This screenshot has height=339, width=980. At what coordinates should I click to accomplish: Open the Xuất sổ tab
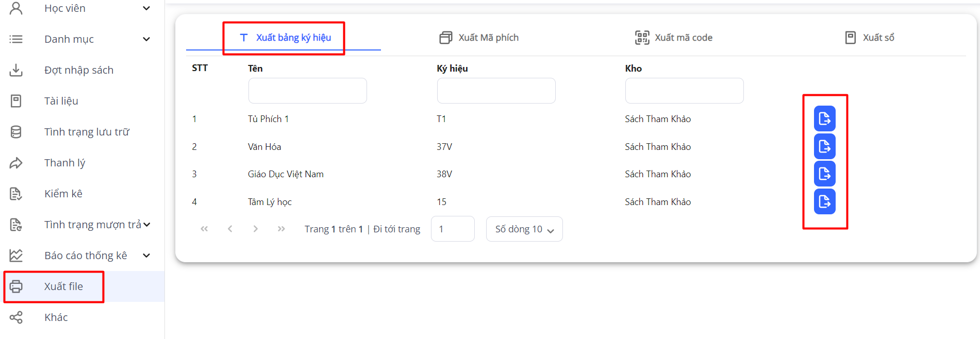tap(870, 38)
